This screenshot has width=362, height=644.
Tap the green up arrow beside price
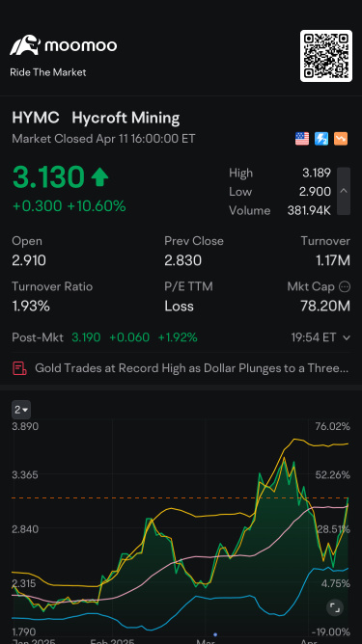[x=99, y=177]
